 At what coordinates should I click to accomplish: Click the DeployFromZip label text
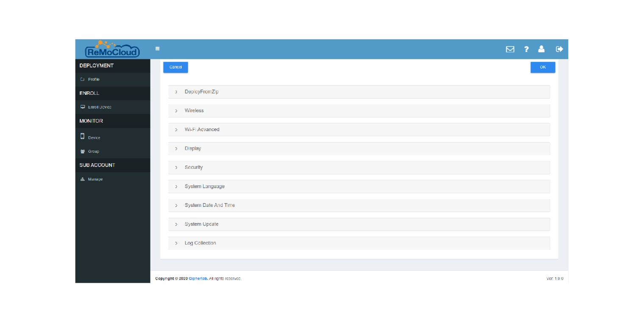click(202, 92)
